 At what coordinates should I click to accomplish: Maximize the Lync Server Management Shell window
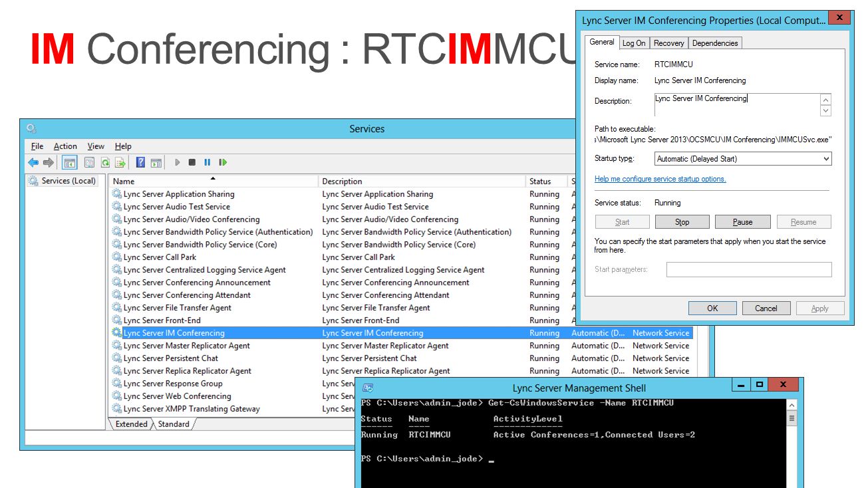(760, 385)
